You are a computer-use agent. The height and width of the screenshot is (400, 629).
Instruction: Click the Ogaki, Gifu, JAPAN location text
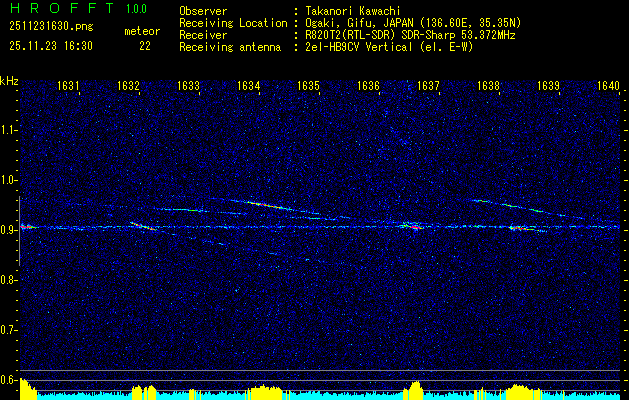(413, 23)
